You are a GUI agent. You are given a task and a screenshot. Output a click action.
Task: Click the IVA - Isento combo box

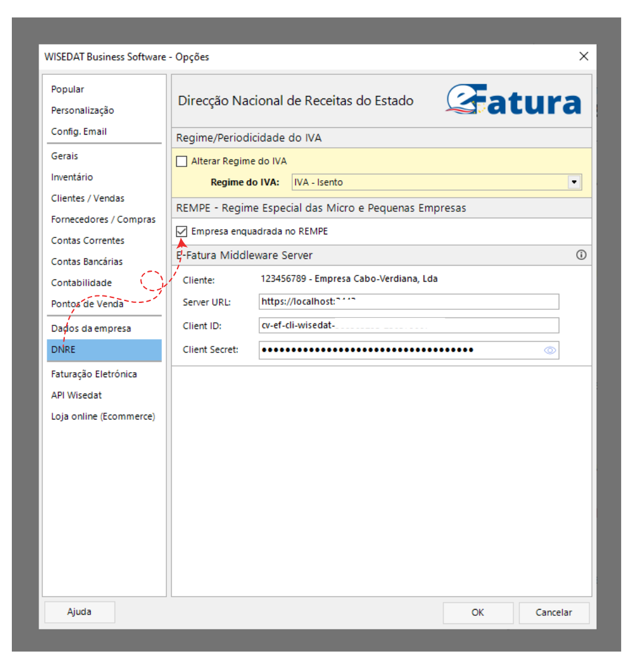point(430,183)
